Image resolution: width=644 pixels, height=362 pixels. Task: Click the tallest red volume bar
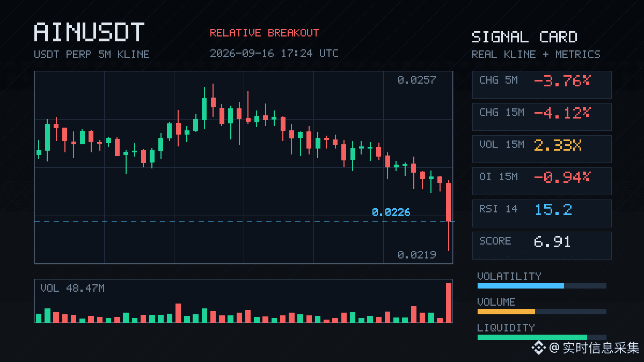coord(449,302)
